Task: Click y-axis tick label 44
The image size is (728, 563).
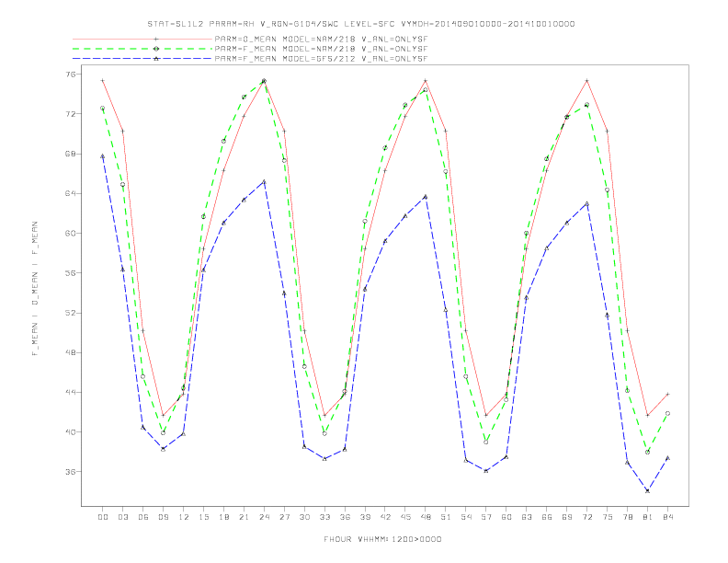Action: click(x=72, y=392)
